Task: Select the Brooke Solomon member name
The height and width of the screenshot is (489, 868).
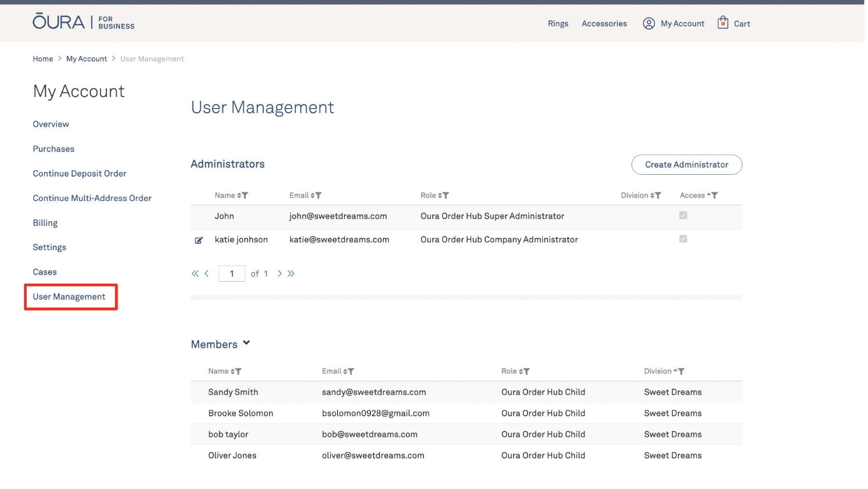Action: point(241,414)
